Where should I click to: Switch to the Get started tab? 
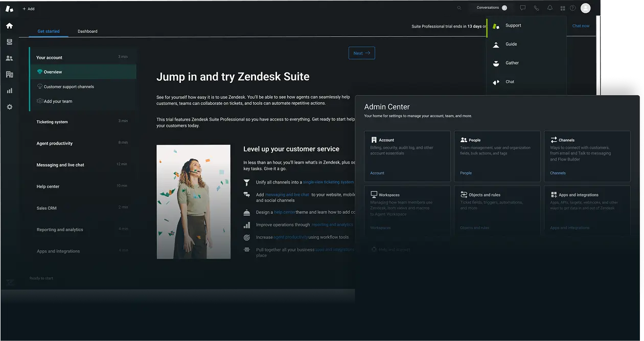[49, 31]
